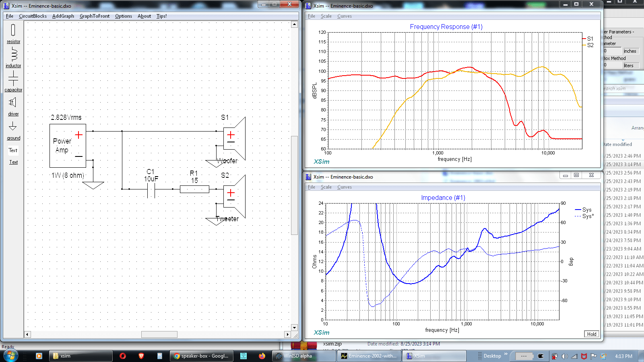Click the Impedance (#1) graph title
The image size is (644, 362).
pyautogui.click(x=443, y=197)
